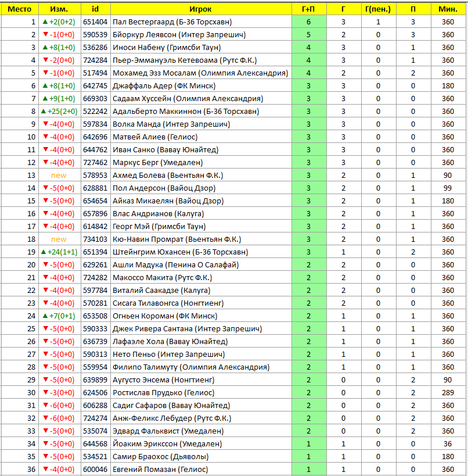Click change cell '+24(1+1)'
The width and height of the screenshot is (468, 476).
tap(59, 252)
